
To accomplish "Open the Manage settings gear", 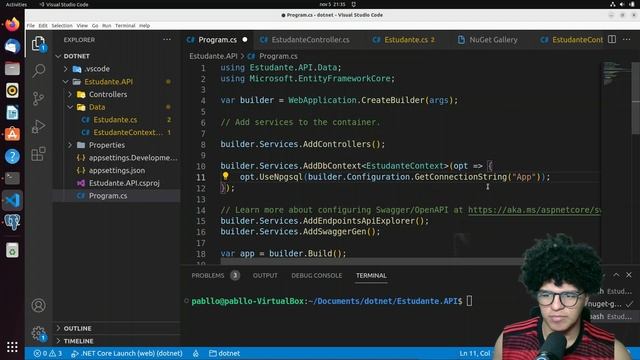I will 38,333.
